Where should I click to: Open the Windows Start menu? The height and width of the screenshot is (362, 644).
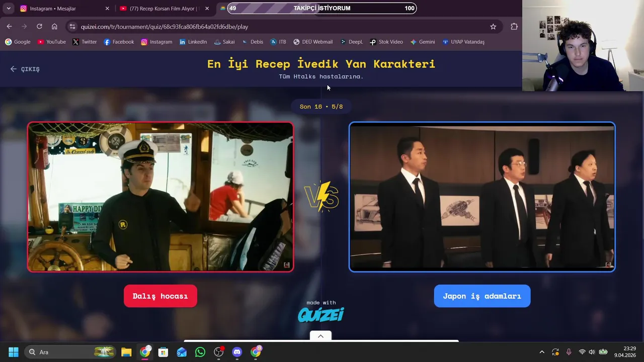tap(14, 352)
